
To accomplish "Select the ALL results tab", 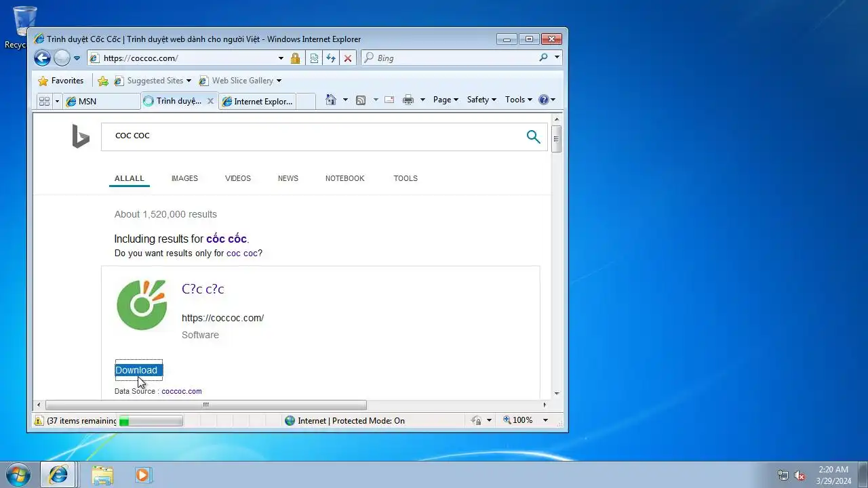I will coord(129,178).
